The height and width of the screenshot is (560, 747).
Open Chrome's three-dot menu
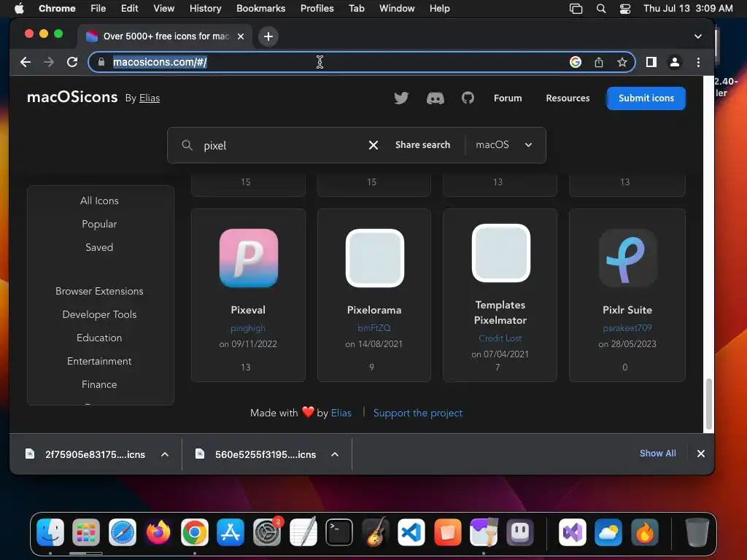click(698, 62)
